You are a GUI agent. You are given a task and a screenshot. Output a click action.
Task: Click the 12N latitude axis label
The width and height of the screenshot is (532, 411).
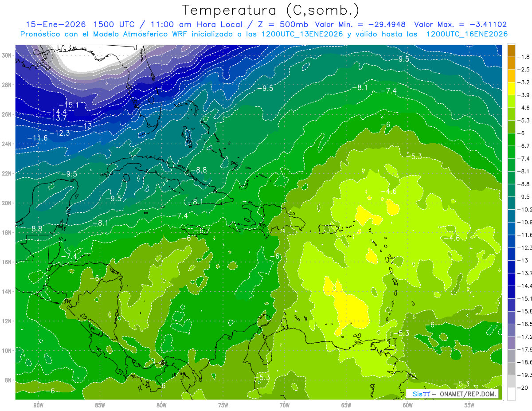[x=7, y=321]
